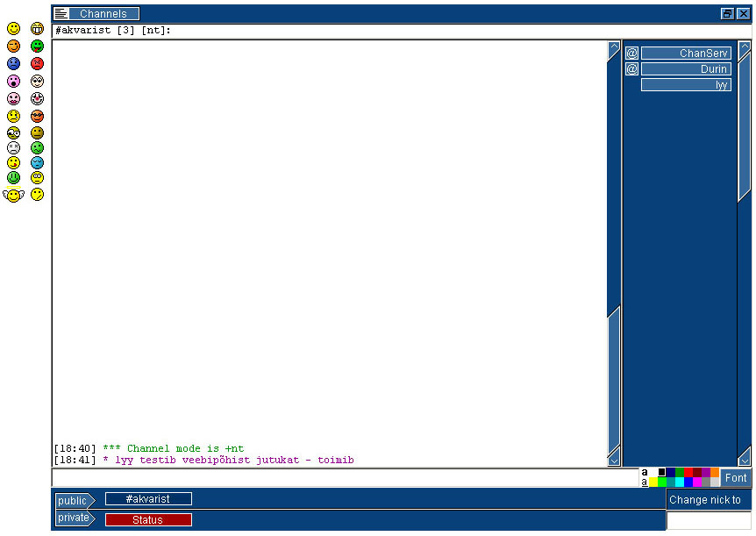756x536 pixels.
Task: Switch to the Status tab
Action: [x=148, y=519]
